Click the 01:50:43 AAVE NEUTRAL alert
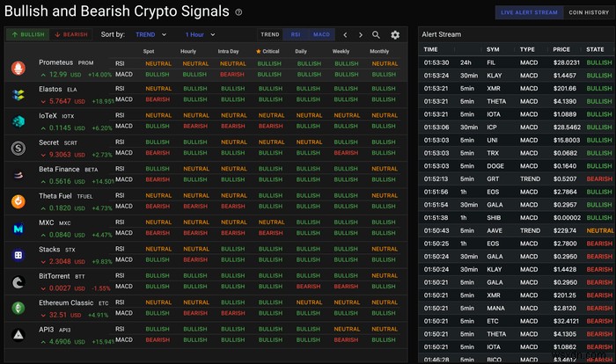The image size is (616, 364). pyautogui.click(x=517, y=230)
